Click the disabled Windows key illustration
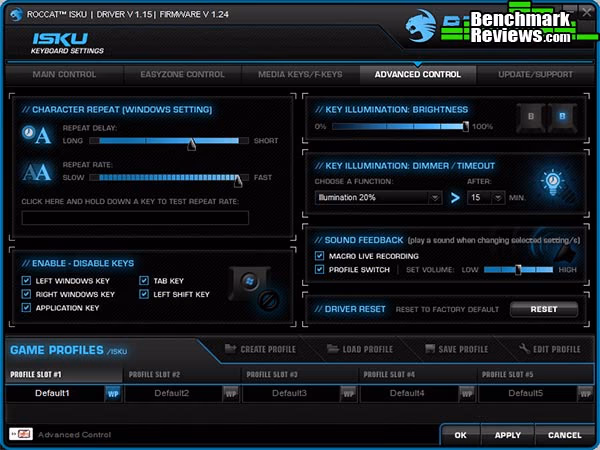Screen dimensions: 600x450 click(254, 289)
